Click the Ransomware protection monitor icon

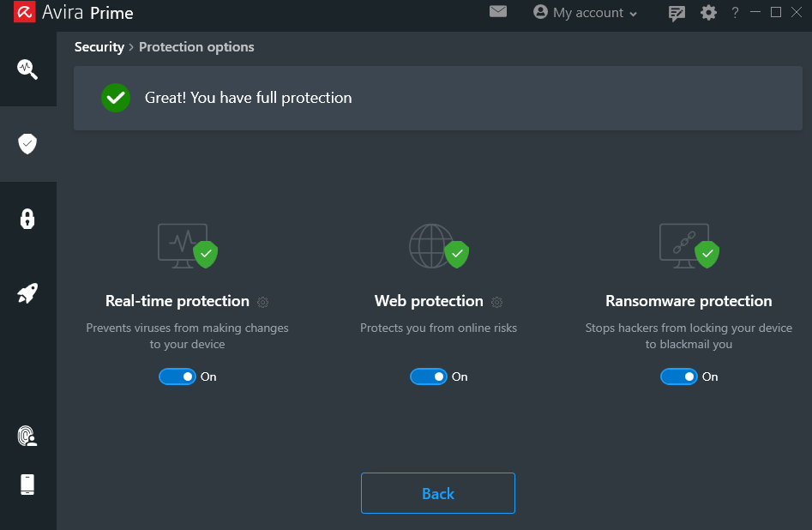[x=689, y=246]
